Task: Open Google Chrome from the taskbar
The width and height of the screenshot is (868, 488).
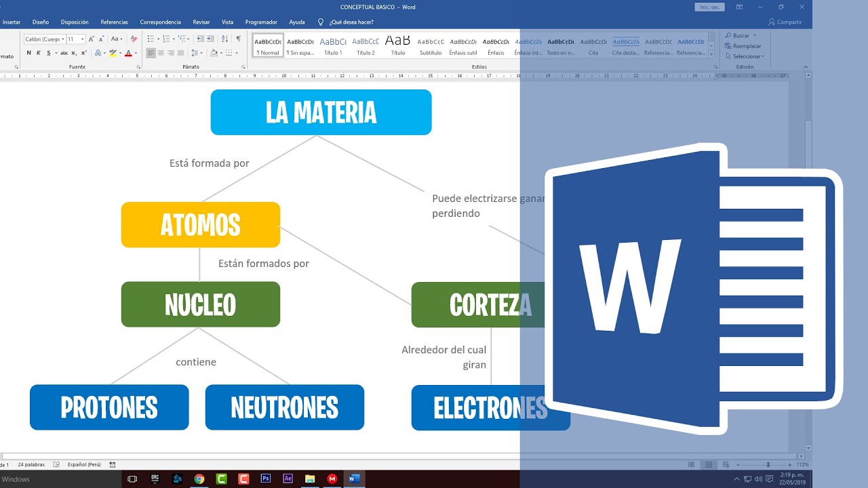Action: point(199,479)
